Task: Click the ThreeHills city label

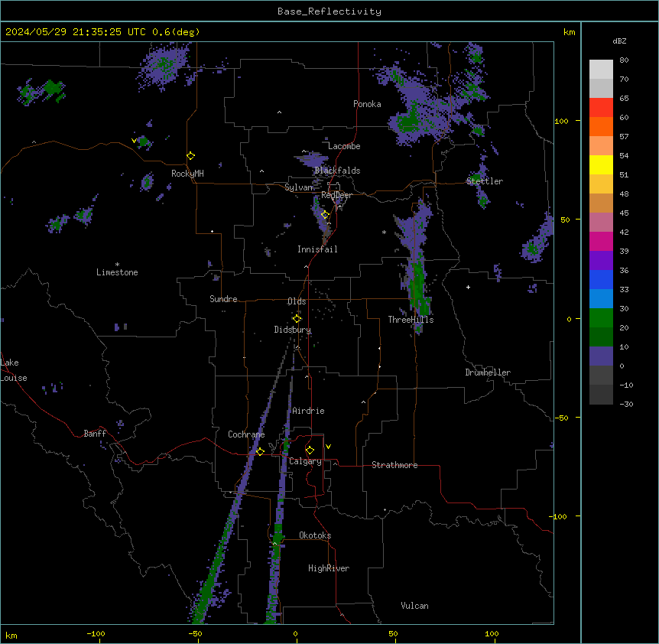Action: click(411, 320)
